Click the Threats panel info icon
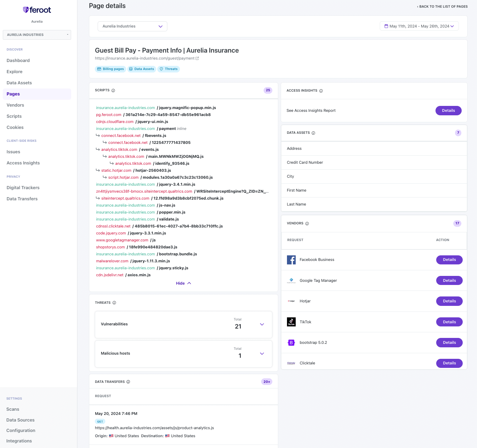The width and height of the screenshot is (477, 448). [114, 303]
